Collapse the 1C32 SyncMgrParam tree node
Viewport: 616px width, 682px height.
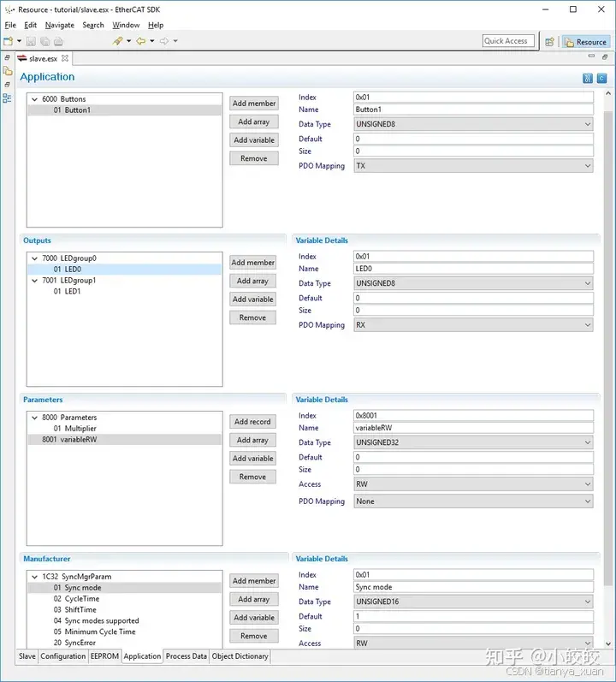coord(34,577)
